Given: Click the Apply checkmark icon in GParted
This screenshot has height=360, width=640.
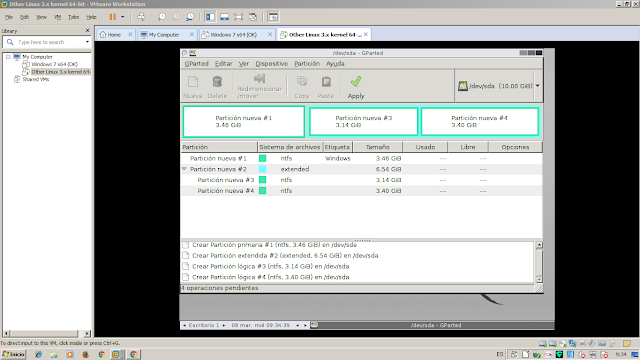Looking at the screenshot, I should (356, 81).
